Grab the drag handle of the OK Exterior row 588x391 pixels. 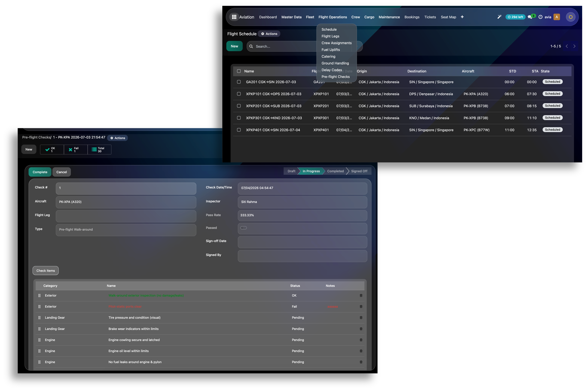(39, 296)
